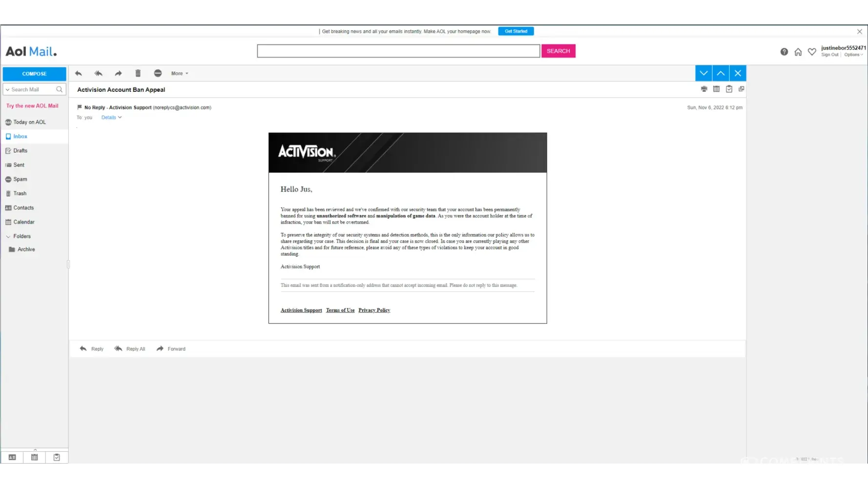Collapse the Folders section
The height and width of the screenshot is (488, 868).
(8, 236)
